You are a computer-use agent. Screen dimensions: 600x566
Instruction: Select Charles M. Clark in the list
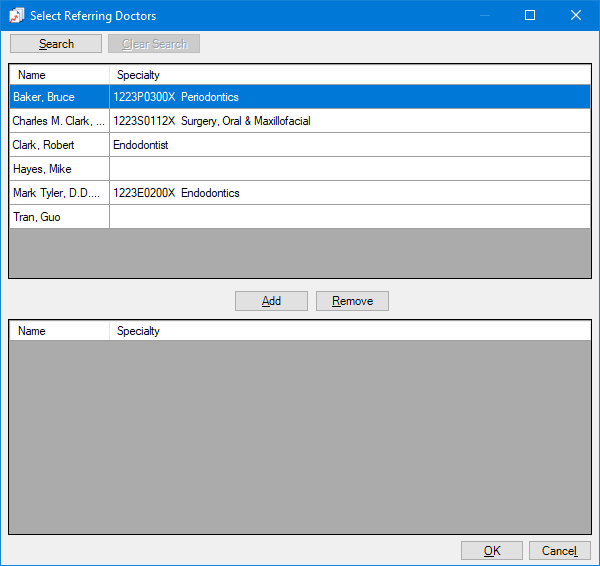(58, 121)
